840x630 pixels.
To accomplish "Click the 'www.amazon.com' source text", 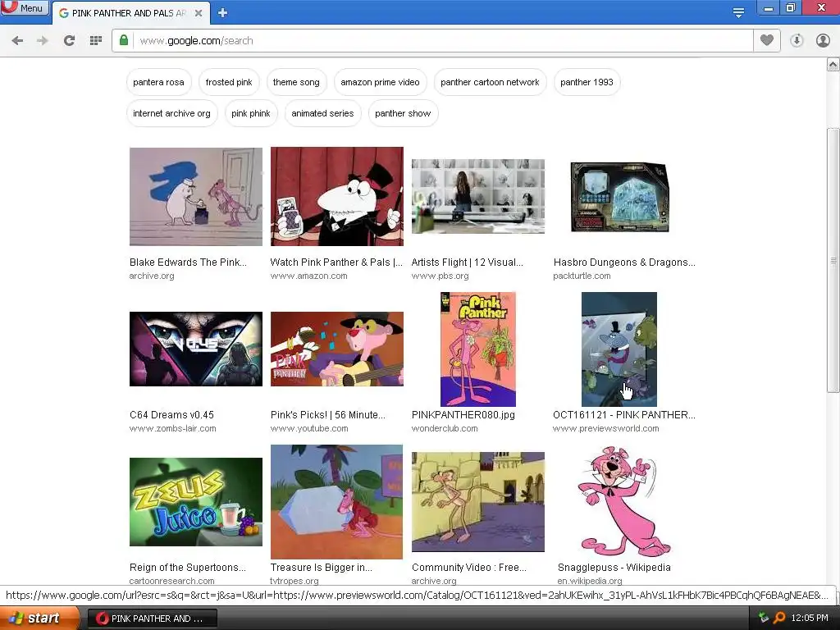I will coord(308,276).
